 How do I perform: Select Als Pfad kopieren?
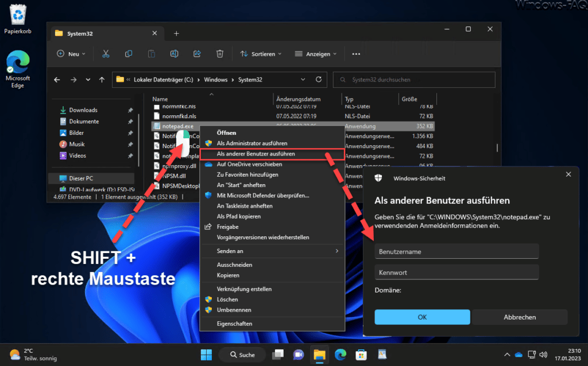(x=273, y=216)
